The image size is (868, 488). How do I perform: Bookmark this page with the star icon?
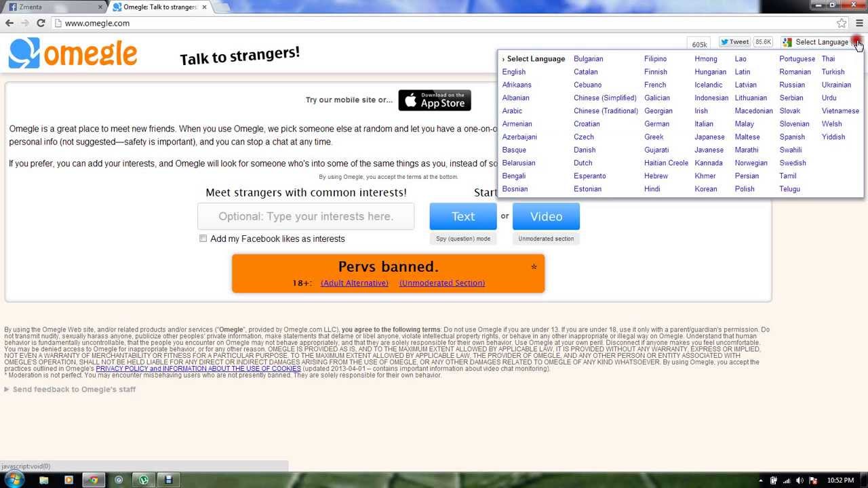(x=842, y=23)
